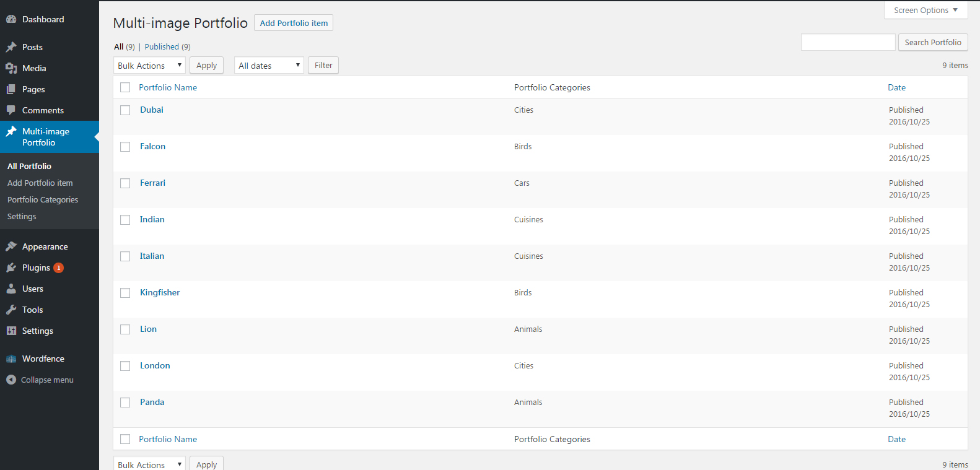Open the All dates filter dropdown
The width and height of the screenshot is (980, 470).
tap(269, 65)
